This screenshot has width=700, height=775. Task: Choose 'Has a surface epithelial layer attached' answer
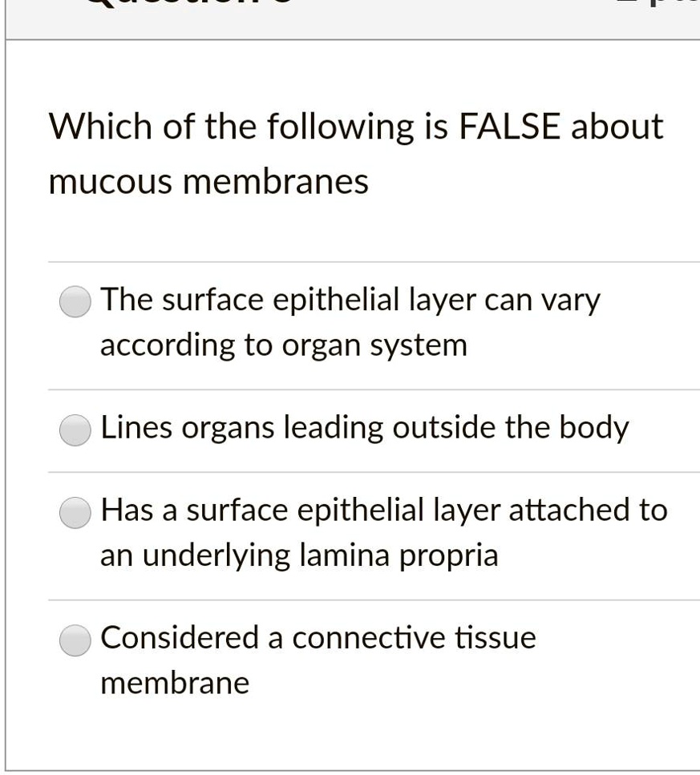click(74, 513)
